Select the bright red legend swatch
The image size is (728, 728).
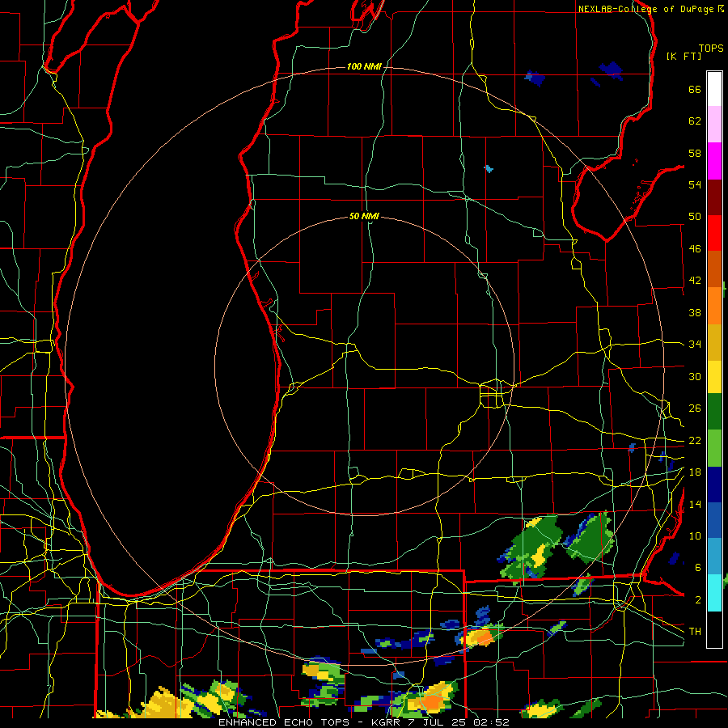(x=714, y=233)
